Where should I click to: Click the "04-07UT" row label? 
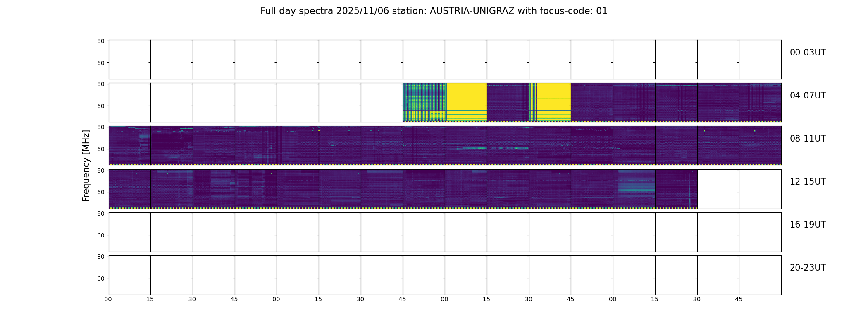tap(808, 96)
